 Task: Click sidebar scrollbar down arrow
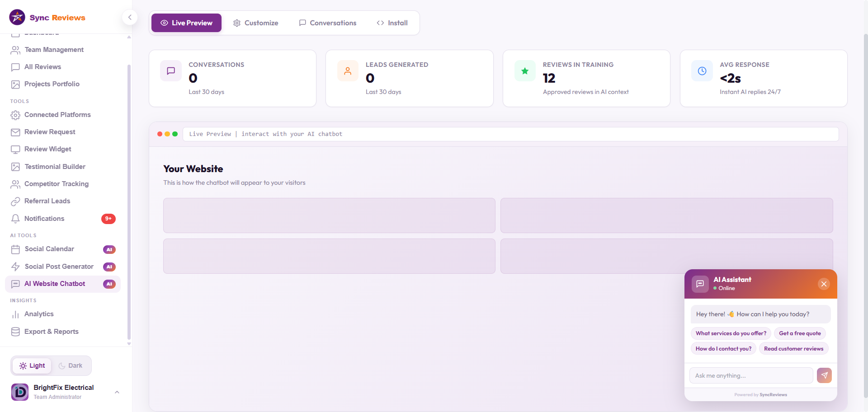click(129, 344)
